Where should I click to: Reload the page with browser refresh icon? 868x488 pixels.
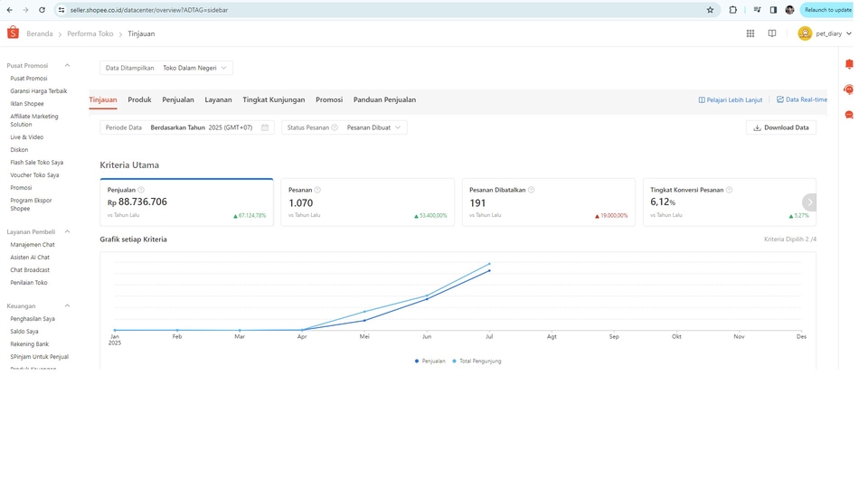point(42,10)
